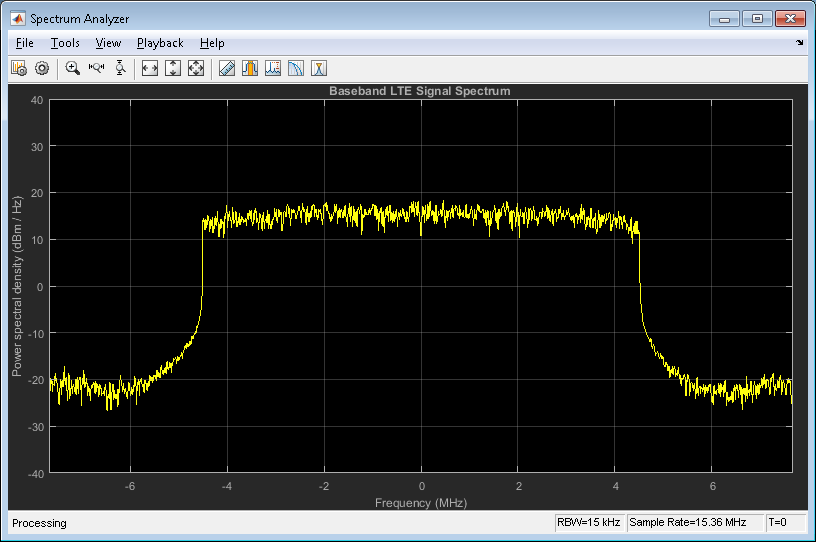Viewport: 816px width, 542px height.
Task: Close the Spectrum Analyzer window
Action: coord(790,19)
